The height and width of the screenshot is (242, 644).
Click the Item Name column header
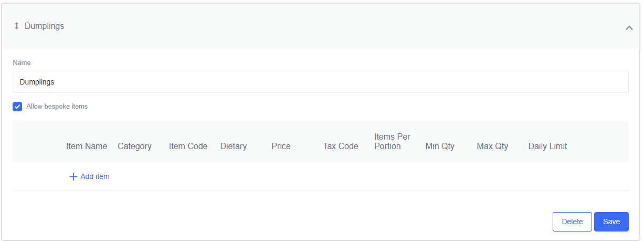[87, 146]
